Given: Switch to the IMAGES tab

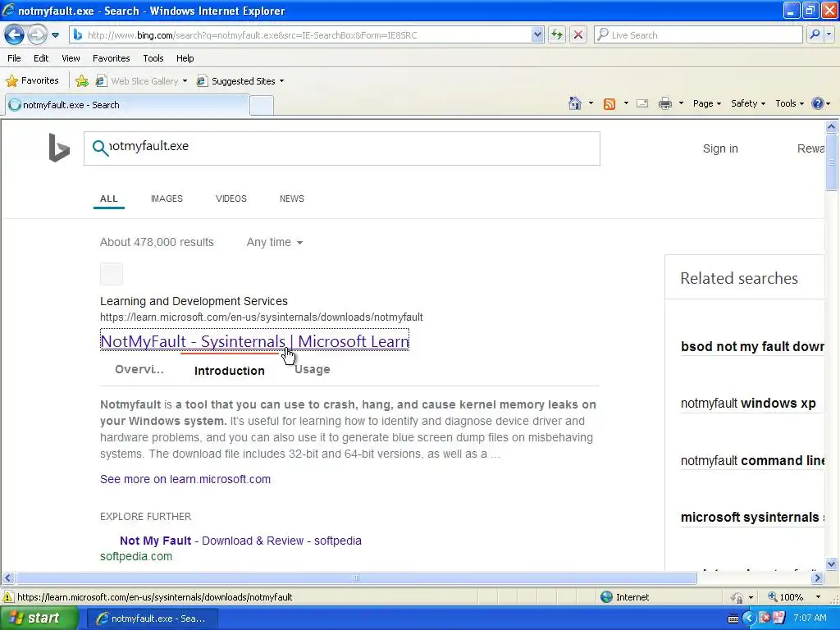Looking at the screenshot, I should [x=167, y=199].
